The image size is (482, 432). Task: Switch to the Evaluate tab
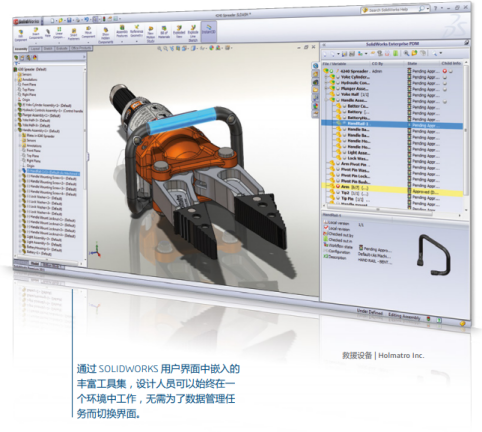[62, 48]
